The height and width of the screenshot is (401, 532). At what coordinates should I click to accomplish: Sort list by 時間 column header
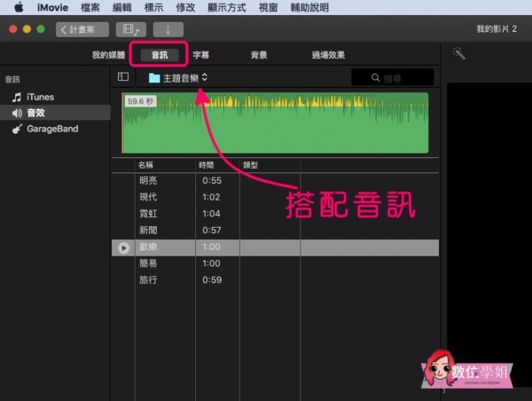click(207, 165)
